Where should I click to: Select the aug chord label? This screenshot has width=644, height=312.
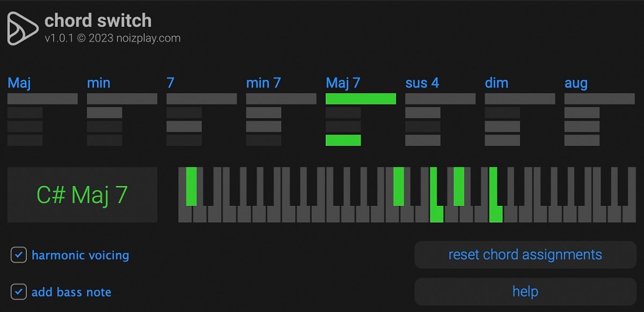coord(576,83)
